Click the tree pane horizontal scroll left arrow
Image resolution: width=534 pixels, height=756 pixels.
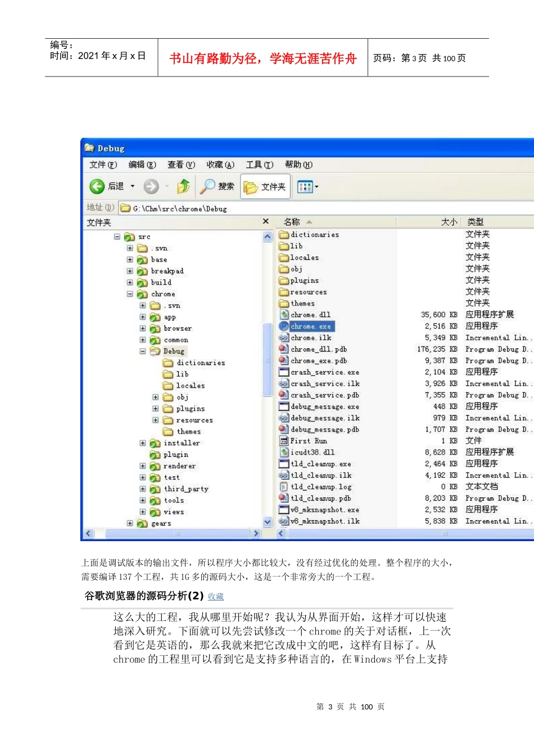click(88, 533)
